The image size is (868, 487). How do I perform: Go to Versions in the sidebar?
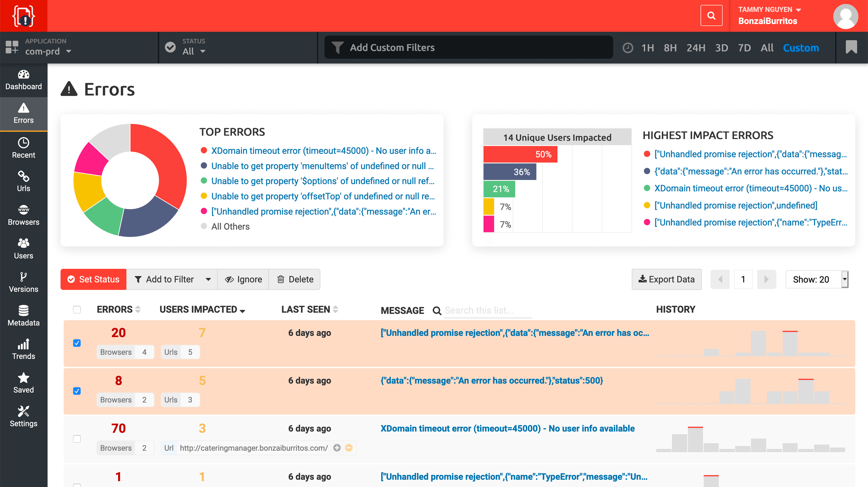pyautogui.click(x=23, y=282)
